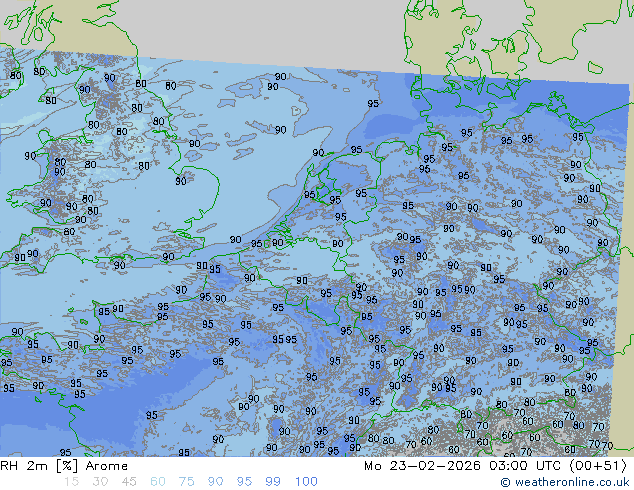Pick legend value 30

[x=100, y=482]
